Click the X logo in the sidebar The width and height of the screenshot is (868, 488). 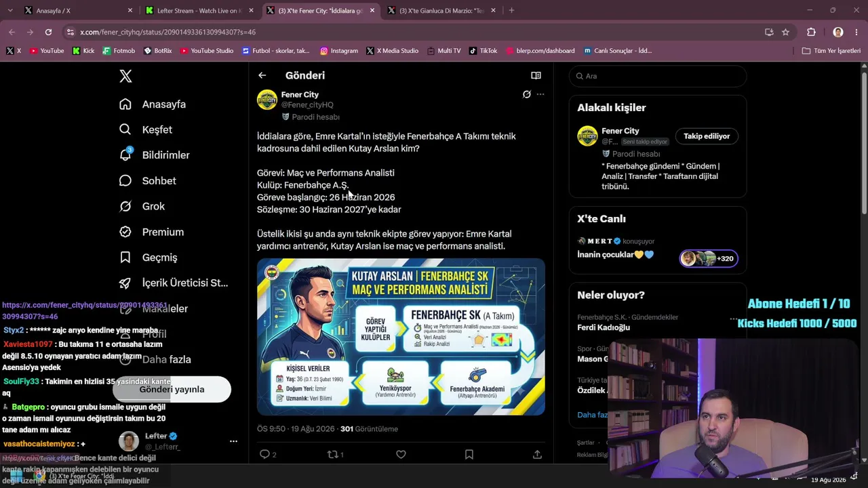pos(125,76)
